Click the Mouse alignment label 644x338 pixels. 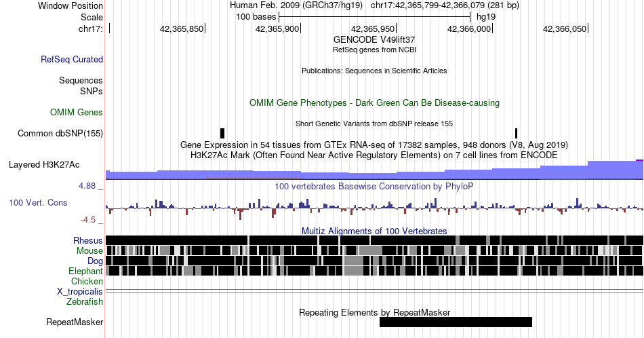point(89,250)
